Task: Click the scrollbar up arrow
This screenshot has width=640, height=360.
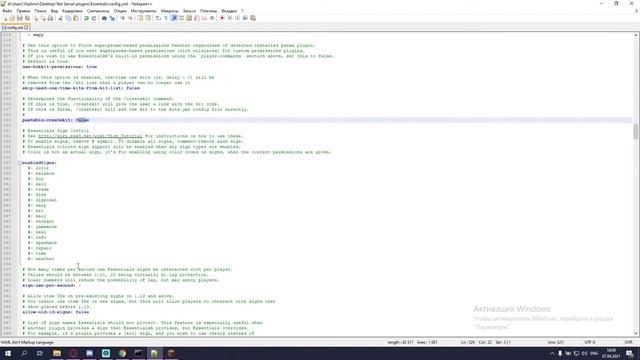Action: coord(636,35)
